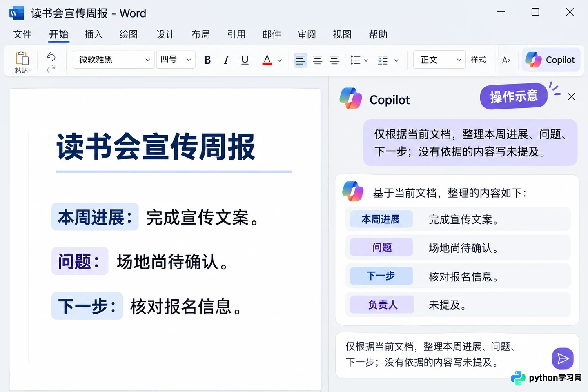Select the 绘图 ribbon tab
588x392 pixels.
[x=129, y=34]
